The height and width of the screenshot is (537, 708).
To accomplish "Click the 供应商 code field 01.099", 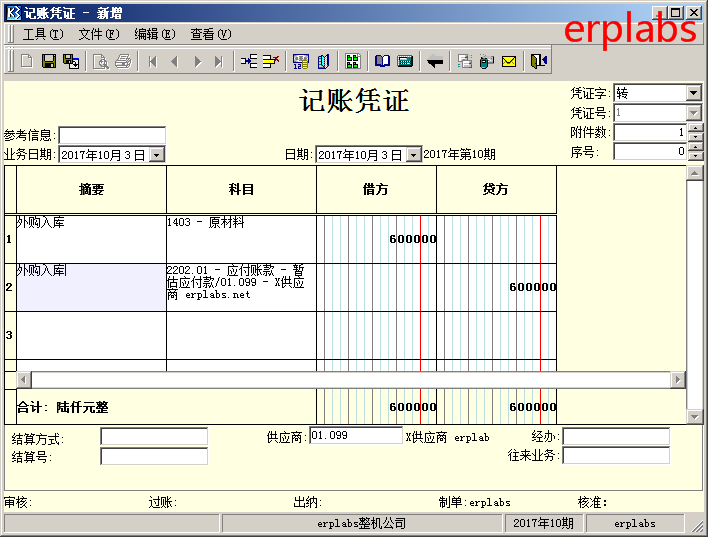I will [x=356, y=436].
